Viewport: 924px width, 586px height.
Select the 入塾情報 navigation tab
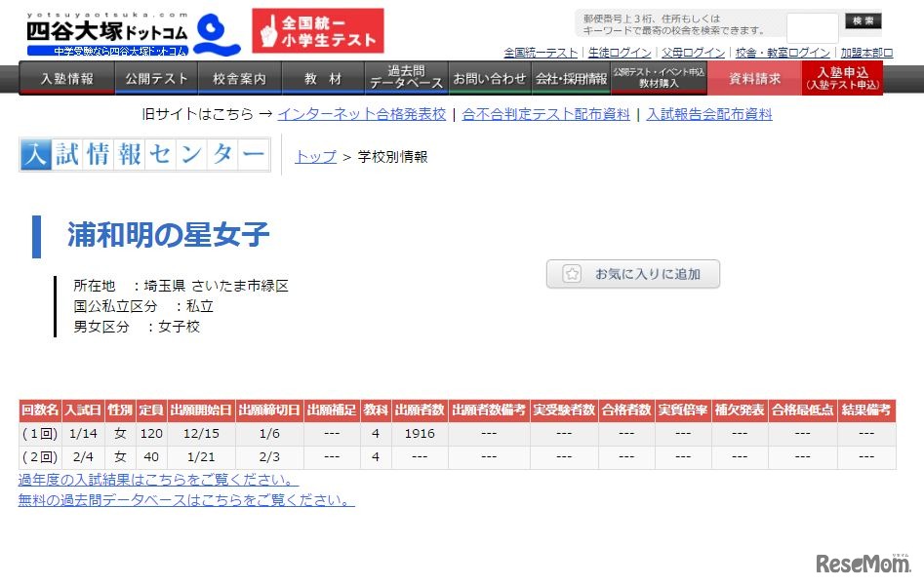pos(65,78)
